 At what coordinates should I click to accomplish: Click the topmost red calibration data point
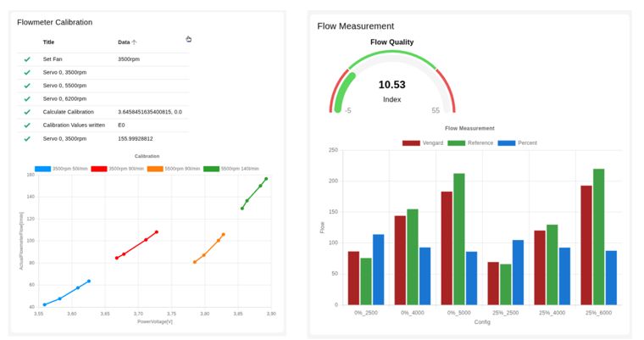point(157,232)
